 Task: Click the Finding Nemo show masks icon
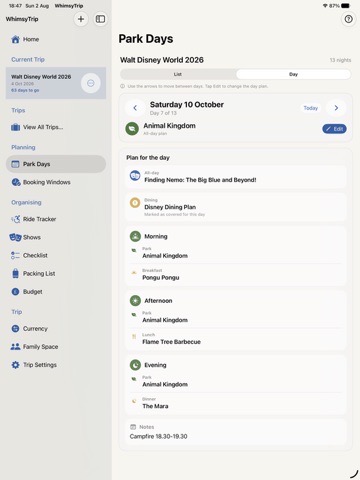click(x=135, y=176)
